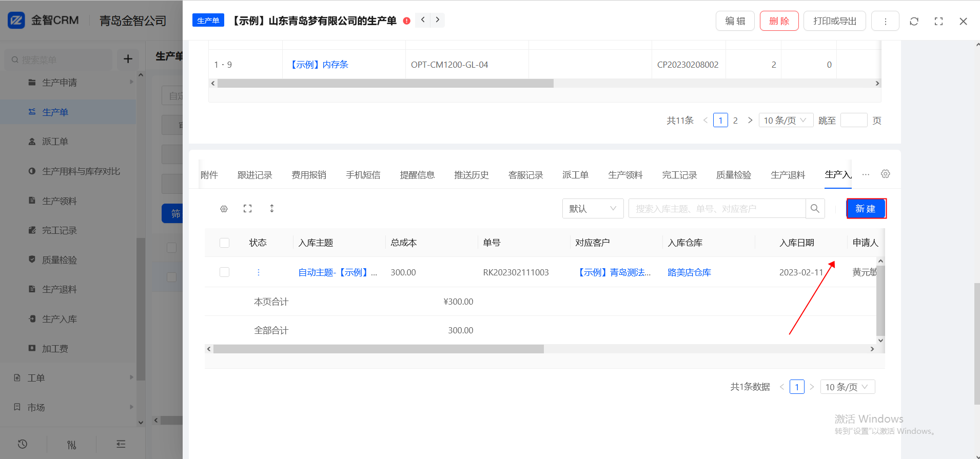Click the history clock icon at sidebar bottom
The image size is (980, 459).
coord(23,444)
